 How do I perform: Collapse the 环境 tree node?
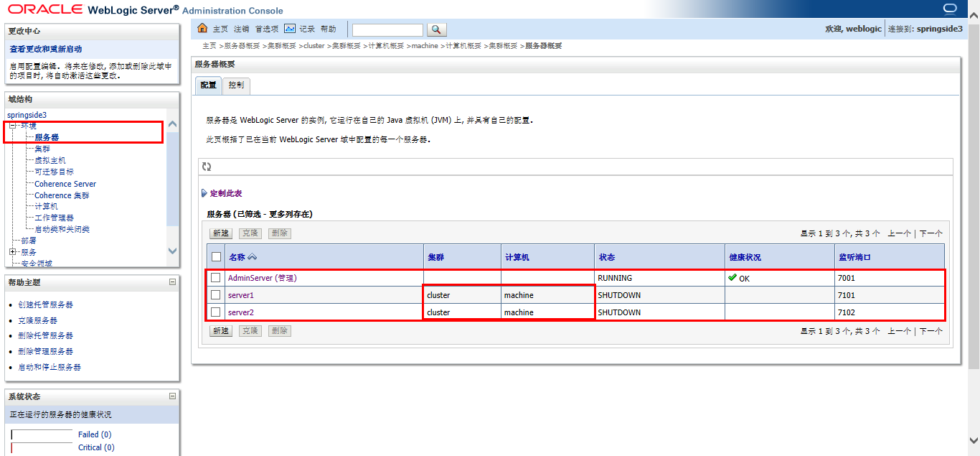point(12,126)
